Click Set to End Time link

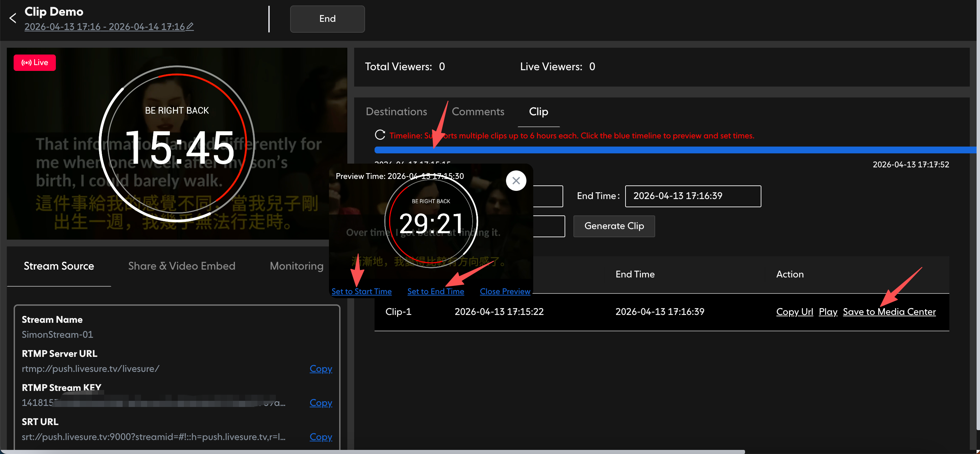coord(436,291)
